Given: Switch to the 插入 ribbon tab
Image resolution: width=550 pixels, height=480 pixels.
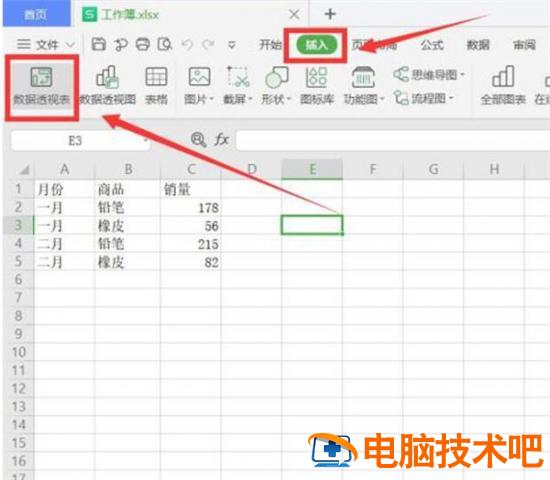Looking at the screenshot, I should (316, 45).
